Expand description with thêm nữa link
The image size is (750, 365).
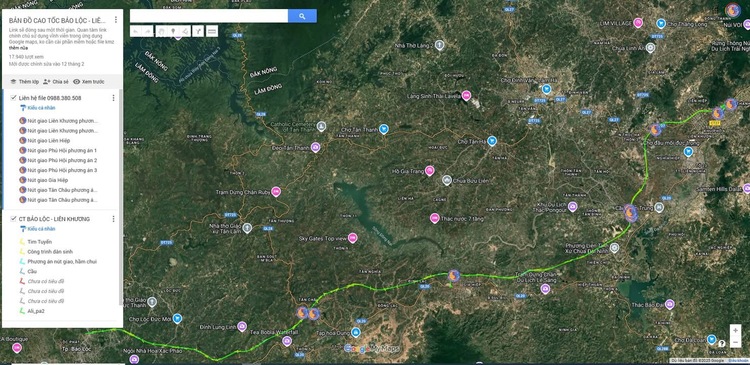pyautogui.click(x=17, y=48)
